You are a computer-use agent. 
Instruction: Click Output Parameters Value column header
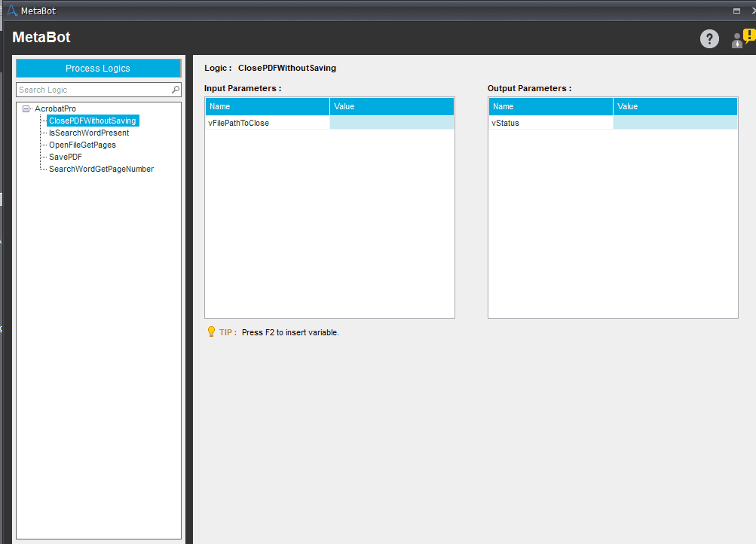(675, 106)
